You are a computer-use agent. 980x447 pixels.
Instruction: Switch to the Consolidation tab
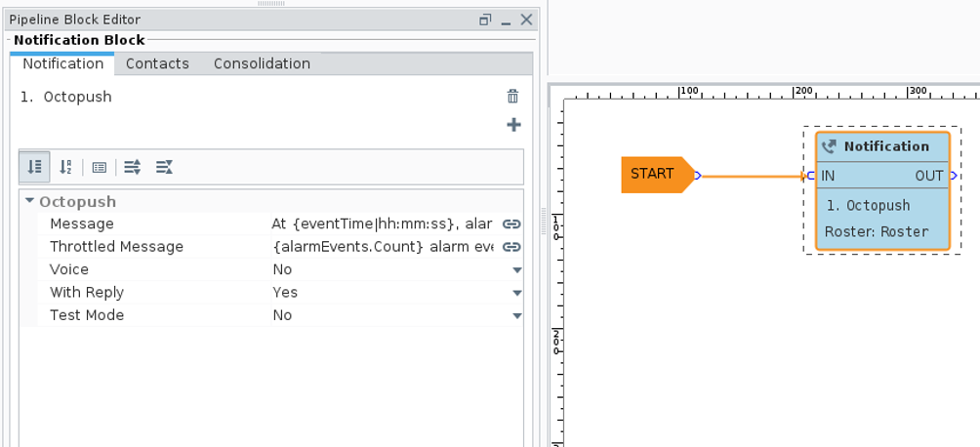point(262,63)
